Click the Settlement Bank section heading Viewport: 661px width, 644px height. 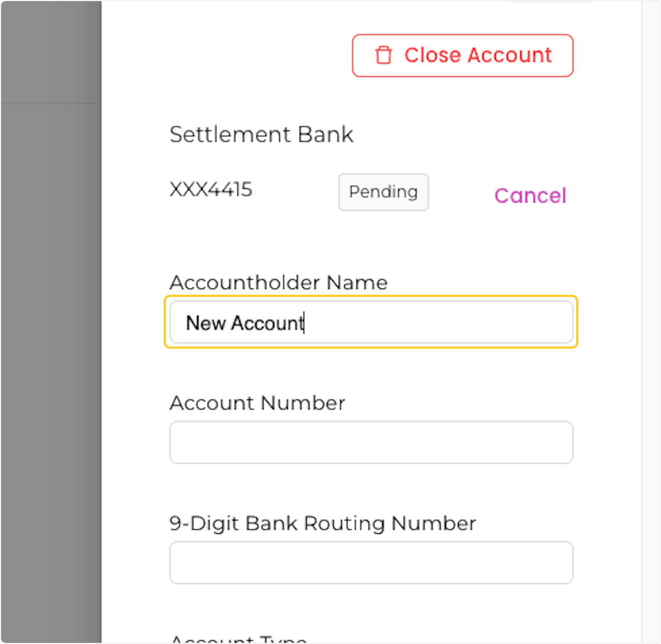click(261, 134)
